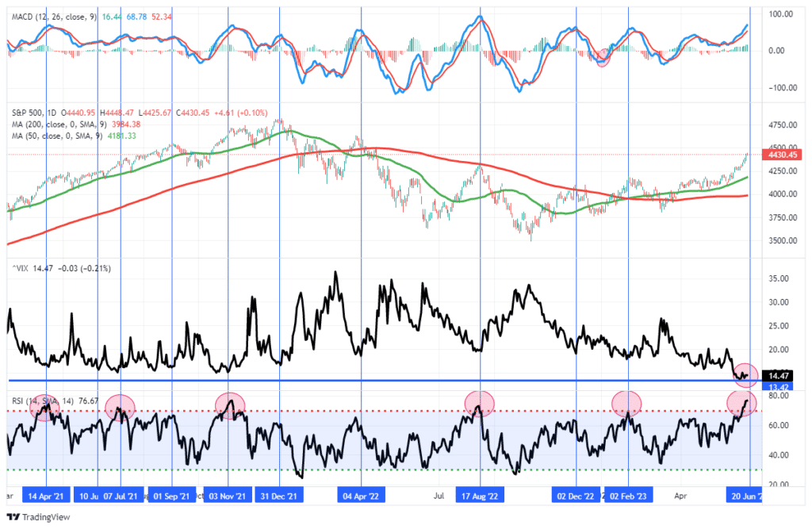Select the 20 Jun date marker
The image size is (812, 529).
744,496
